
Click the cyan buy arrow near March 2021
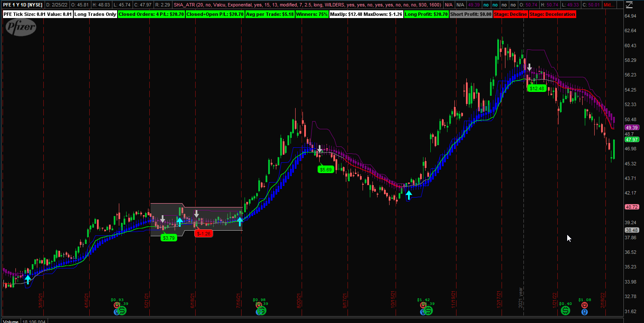point(28,280)
